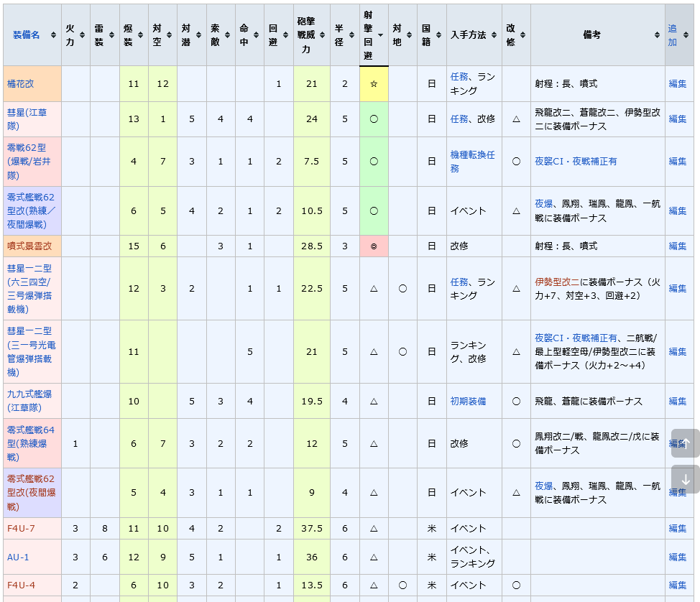Viewport: 700px width, 602px height.
Task: Toggle sort on 射撃回避 column arrow
Action: tap(380, 35)
